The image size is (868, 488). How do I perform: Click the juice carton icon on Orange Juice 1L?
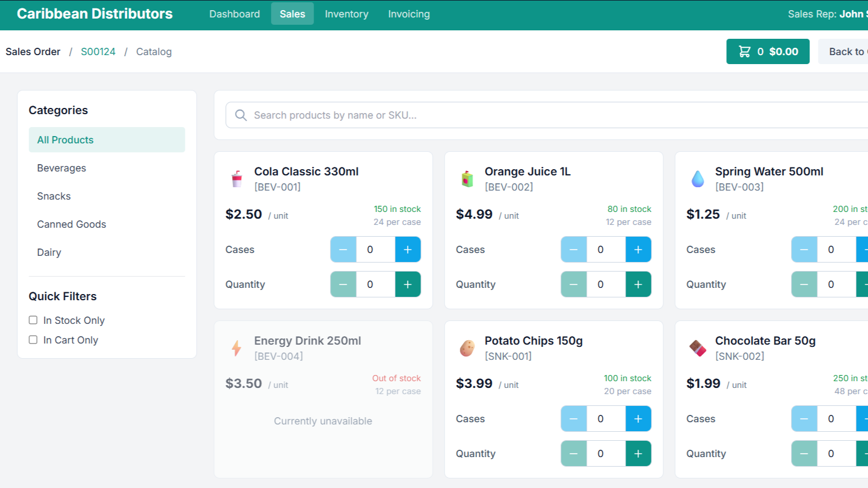pyautogui.click(x=466, y=178)
